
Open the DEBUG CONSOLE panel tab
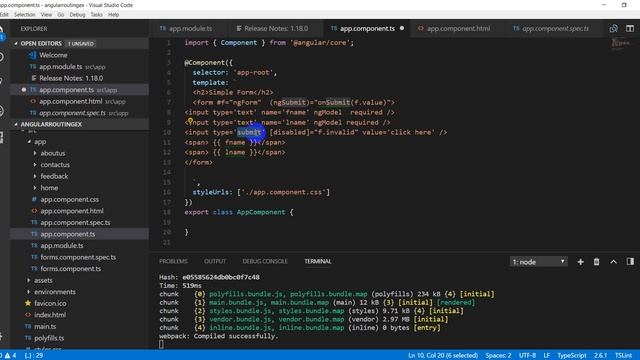(265, 261)
